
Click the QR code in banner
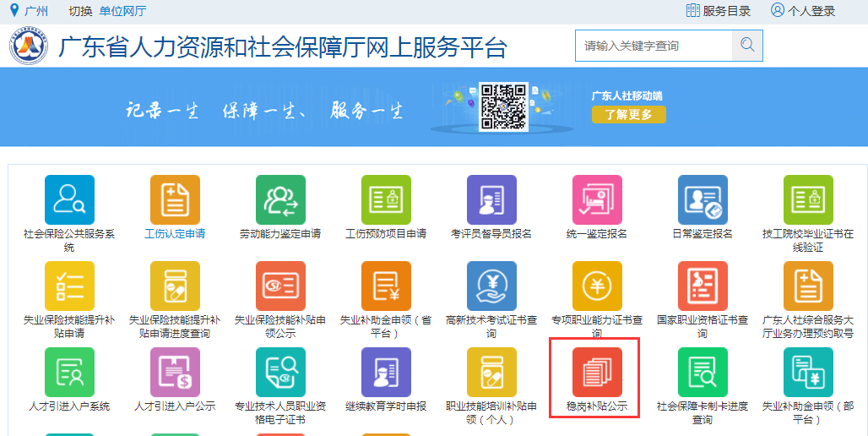[x=503, y=106]
